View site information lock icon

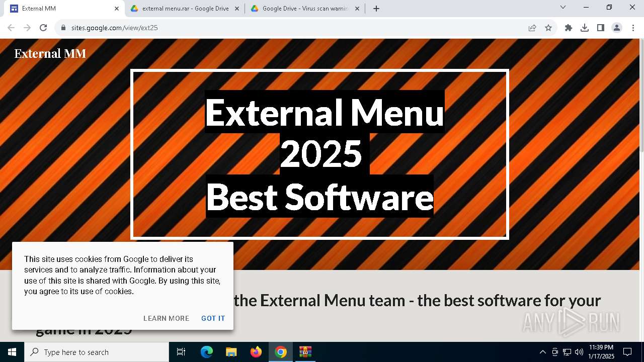click(63, 28)
